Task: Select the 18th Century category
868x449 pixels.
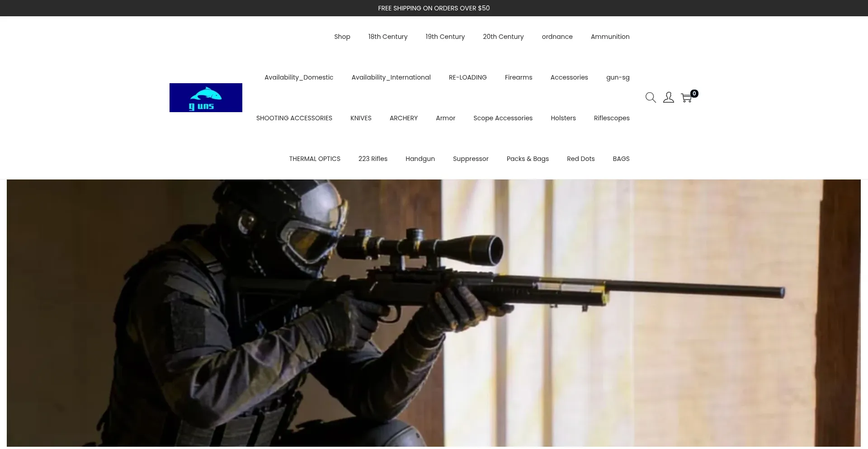Action: 387,37
